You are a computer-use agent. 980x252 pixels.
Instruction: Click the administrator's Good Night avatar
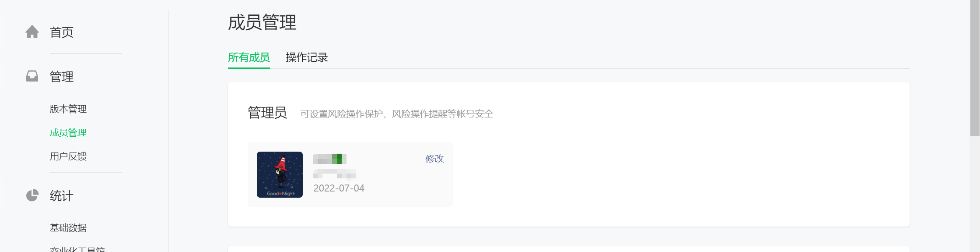click(280, 174)
